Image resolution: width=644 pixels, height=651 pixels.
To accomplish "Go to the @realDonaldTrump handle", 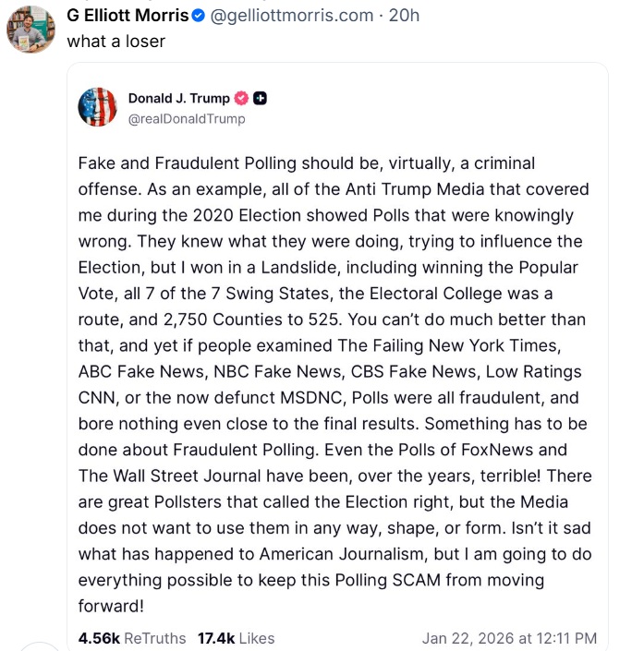I will pyautogui.click(x=187, y=118).
